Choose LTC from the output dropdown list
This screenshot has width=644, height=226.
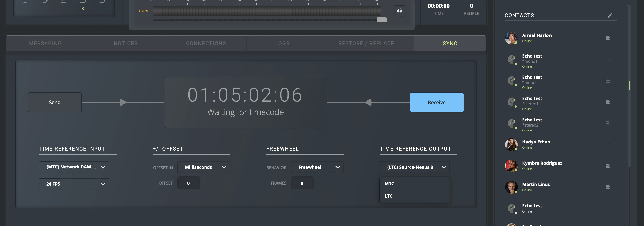(415, 196)
